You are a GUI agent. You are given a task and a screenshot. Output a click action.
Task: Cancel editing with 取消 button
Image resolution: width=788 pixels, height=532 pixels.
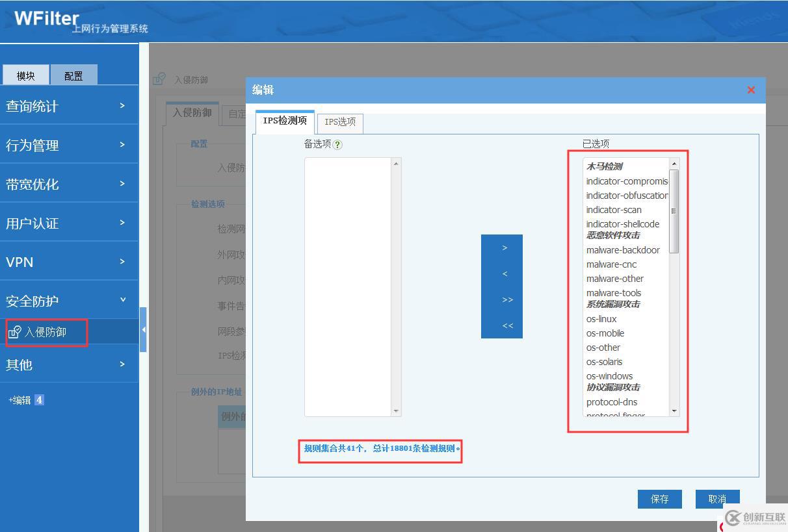pyautogui.click(x=718, y=499)
